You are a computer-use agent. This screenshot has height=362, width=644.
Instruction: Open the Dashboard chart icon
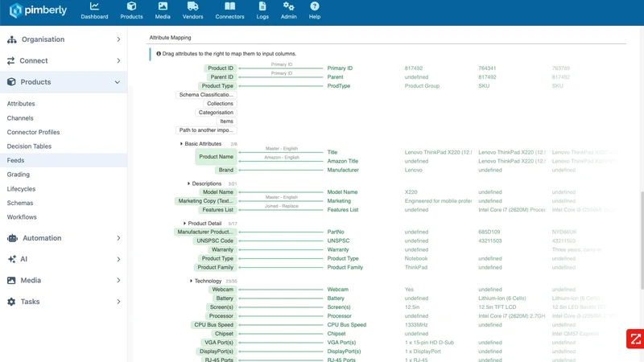94,6
